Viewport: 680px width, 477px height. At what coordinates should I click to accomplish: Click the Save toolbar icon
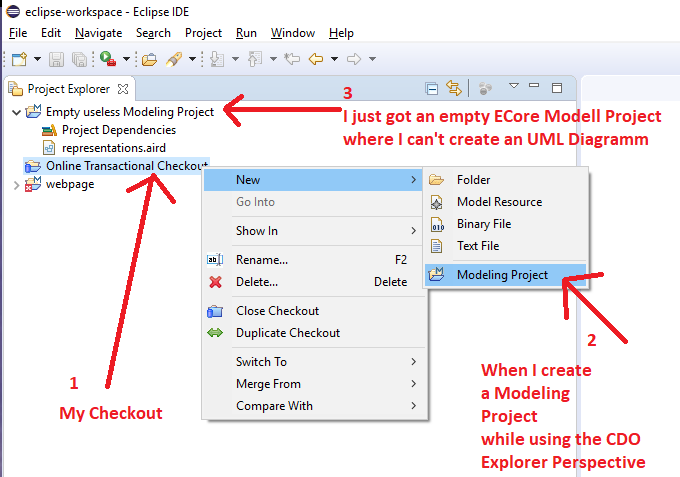tap(56, 59)
